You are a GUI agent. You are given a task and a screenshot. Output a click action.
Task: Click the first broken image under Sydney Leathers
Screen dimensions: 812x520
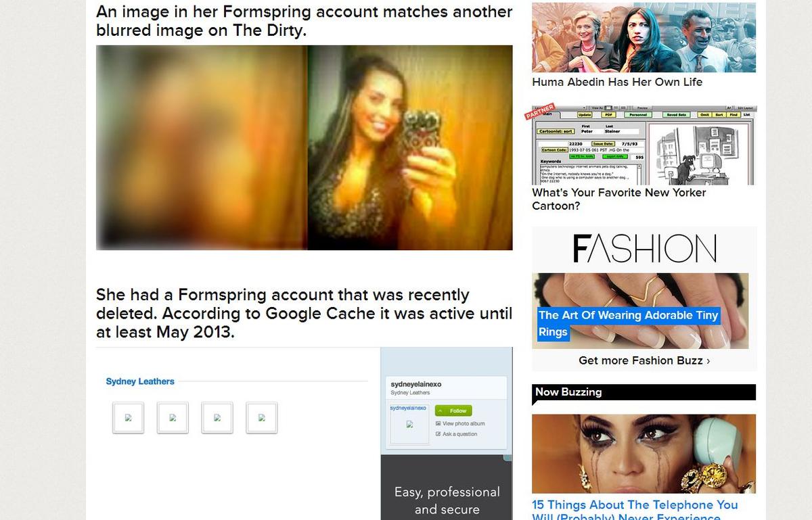point(128,418)
